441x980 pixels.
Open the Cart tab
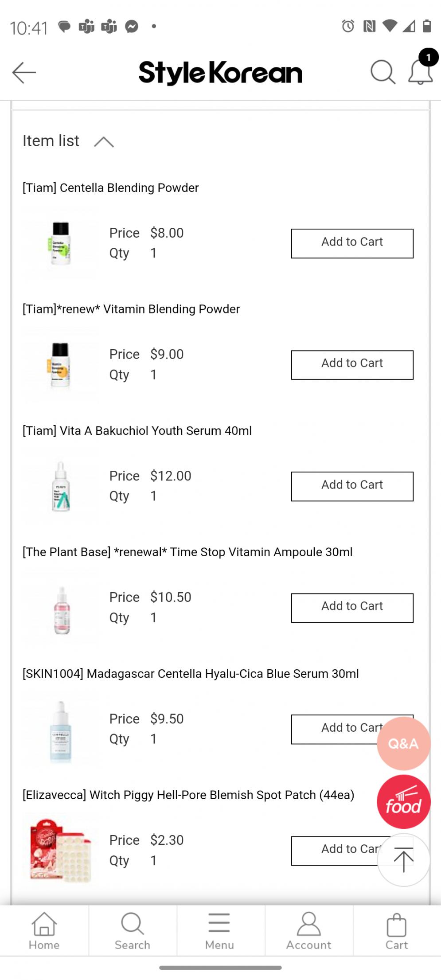pyautogui.click(x=396, y=930)
